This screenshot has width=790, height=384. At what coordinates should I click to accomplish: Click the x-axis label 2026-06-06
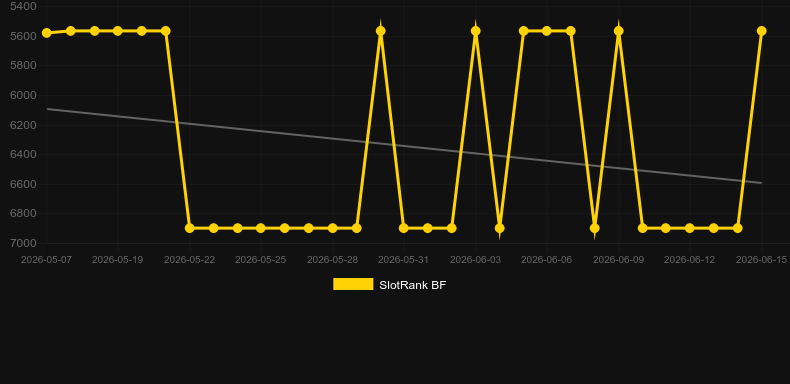pyautogui.click(x=547, y=260)
